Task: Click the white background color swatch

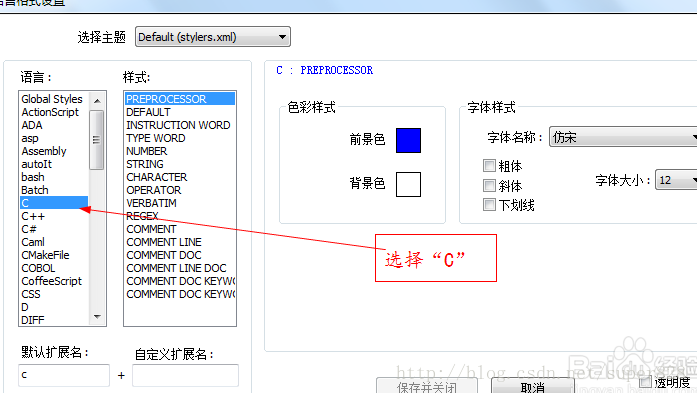Action: coord(408,184)
